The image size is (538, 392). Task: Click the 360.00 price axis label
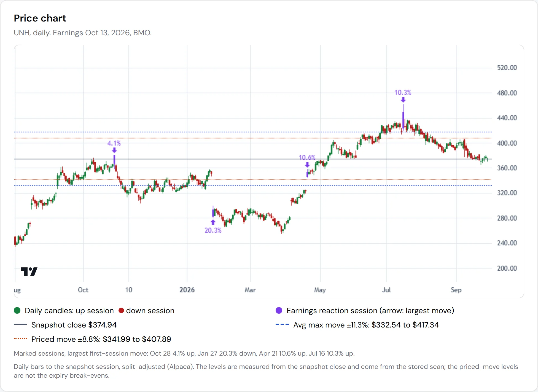[507, 168]
